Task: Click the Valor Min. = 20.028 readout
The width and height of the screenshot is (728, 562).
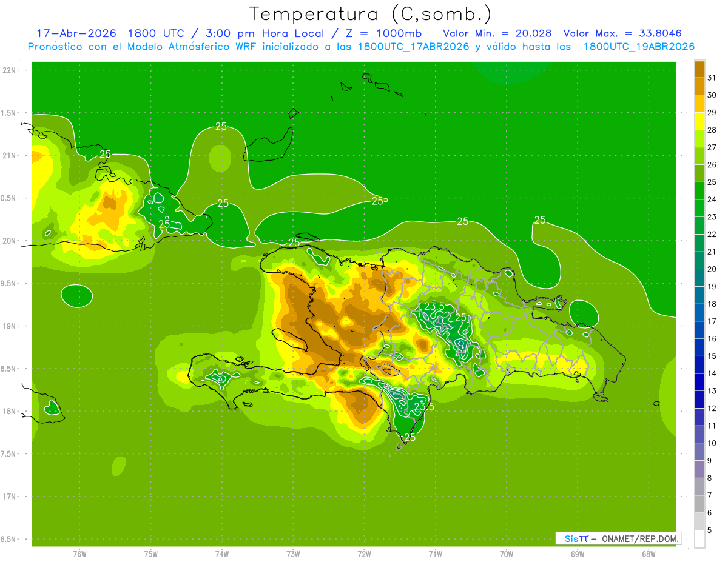Action: pyautogui.click(x=497, y=33)
